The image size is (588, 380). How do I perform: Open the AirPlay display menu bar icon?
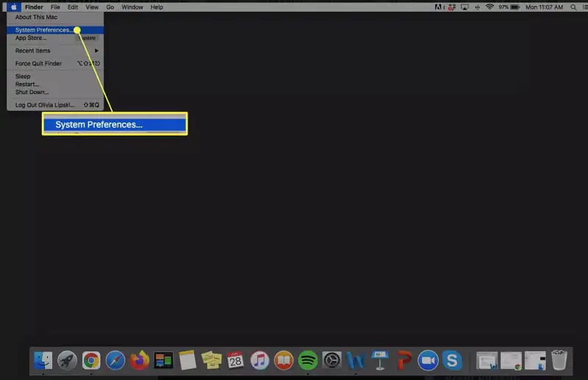465,7
